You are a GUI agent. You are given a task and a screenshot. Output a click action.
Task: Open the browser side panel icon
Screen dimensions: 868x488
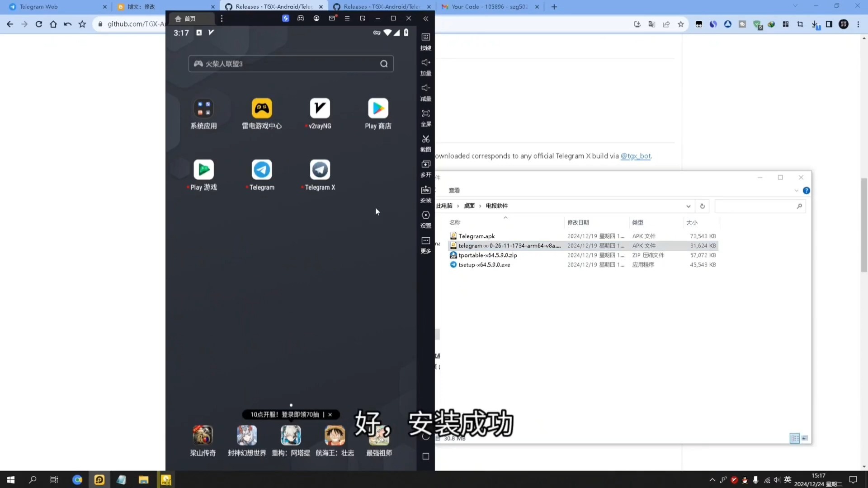pyautogui.click(x=829, y=24)
